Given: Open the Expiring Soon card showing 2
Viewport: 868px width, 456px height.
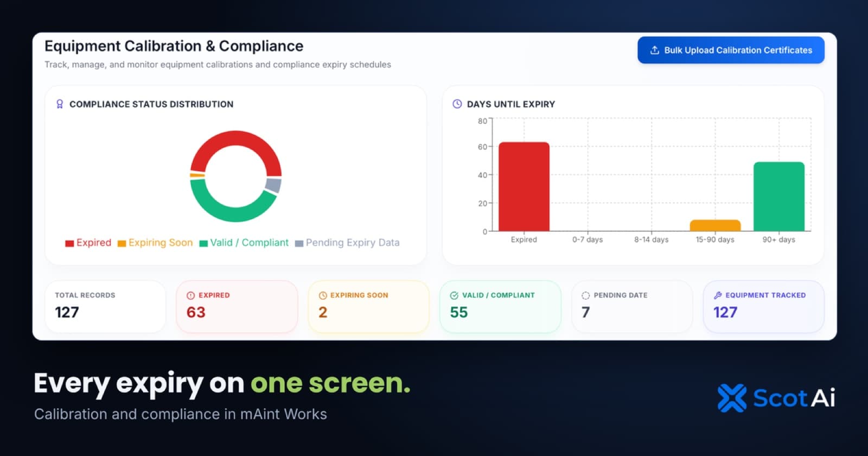Looking at the screenshot, I should pyautogui.click(x=369, y=306).
